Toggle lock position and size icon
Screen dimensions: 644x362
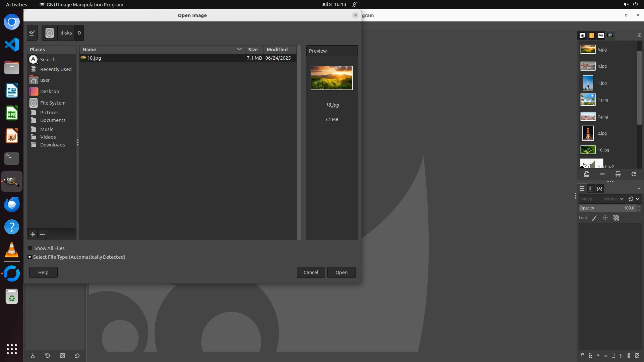[x=605, y=218]
